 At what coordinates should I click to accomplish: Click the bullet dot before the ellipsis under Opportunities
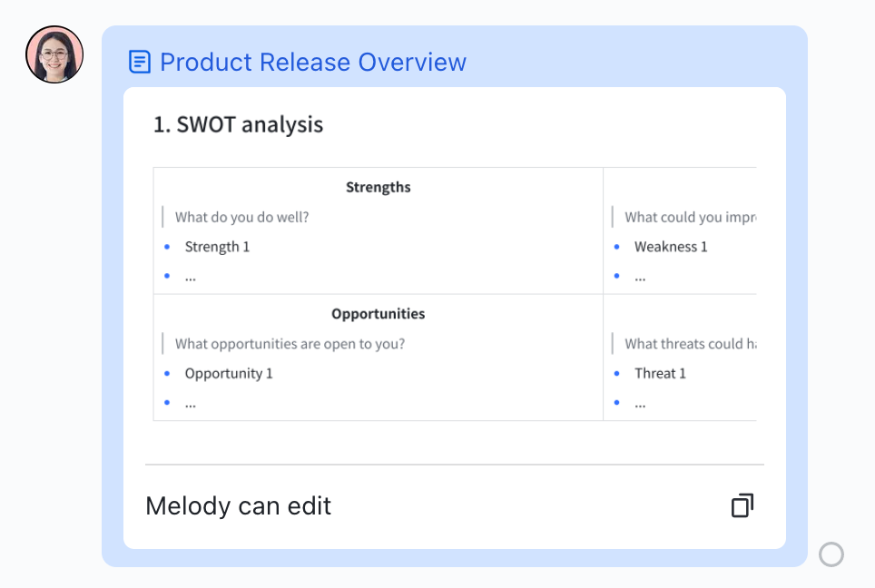pyautogui.click(x=166, y=402)
